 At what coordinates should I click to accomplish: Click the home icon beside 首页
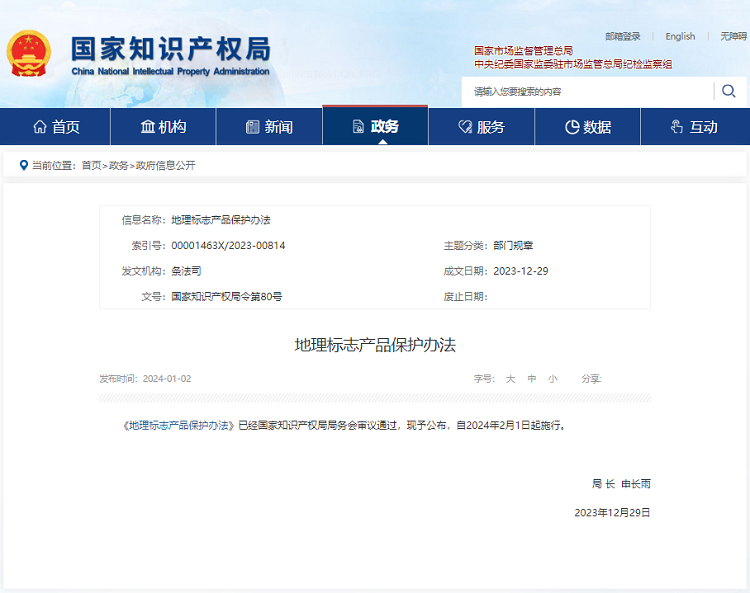click(40, 127)
